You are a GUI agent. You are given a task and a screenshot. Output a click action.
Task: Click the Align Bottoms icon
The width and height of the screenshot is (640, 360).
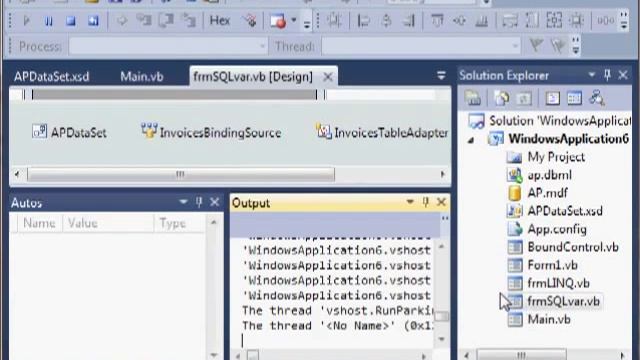(482, 20)
